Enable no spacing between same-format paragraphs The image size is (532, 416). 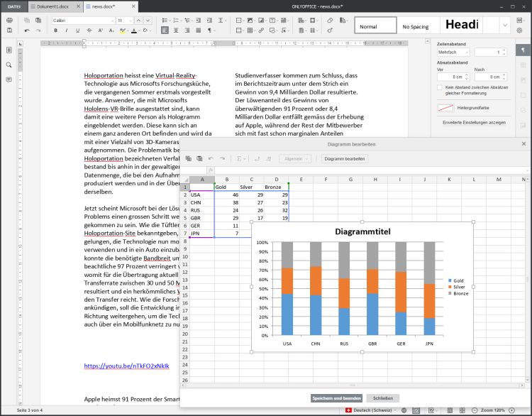point(440,87)
